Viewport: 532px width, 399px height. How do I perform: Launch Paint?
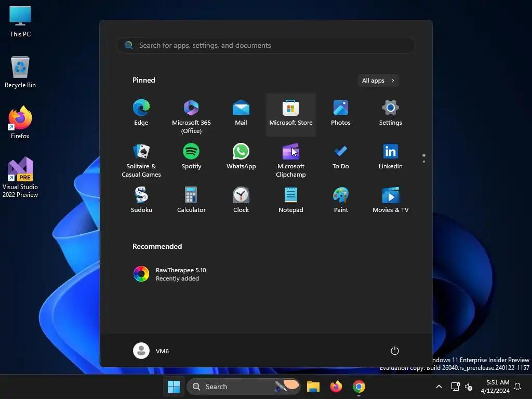tap(341, 201)
